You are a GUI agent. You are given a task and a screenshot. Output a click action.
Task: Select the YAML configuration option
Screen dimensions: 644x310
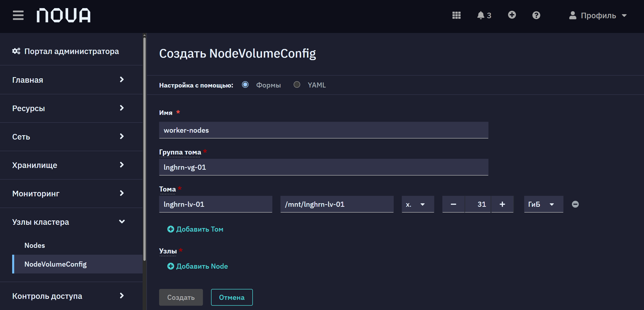point(297,84)
